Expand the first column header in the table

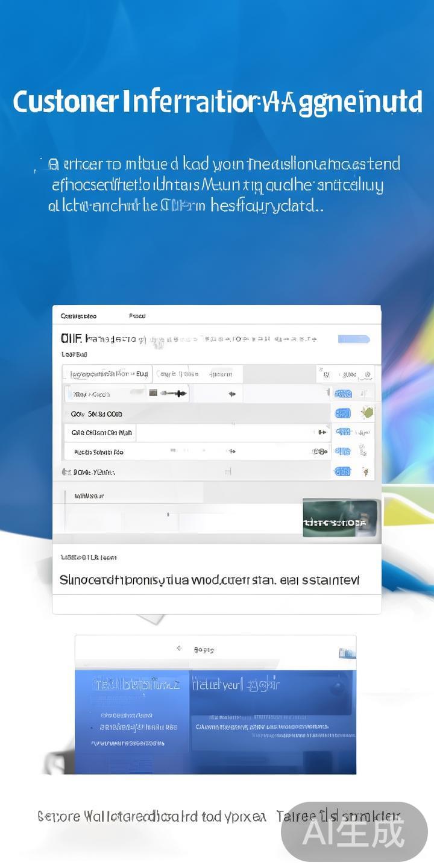(108, 374)
